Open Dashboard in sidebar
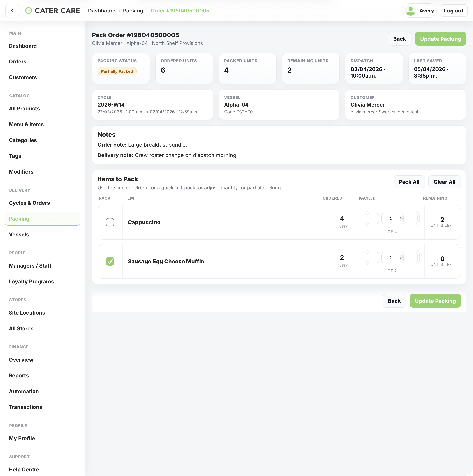 (23, 46)
